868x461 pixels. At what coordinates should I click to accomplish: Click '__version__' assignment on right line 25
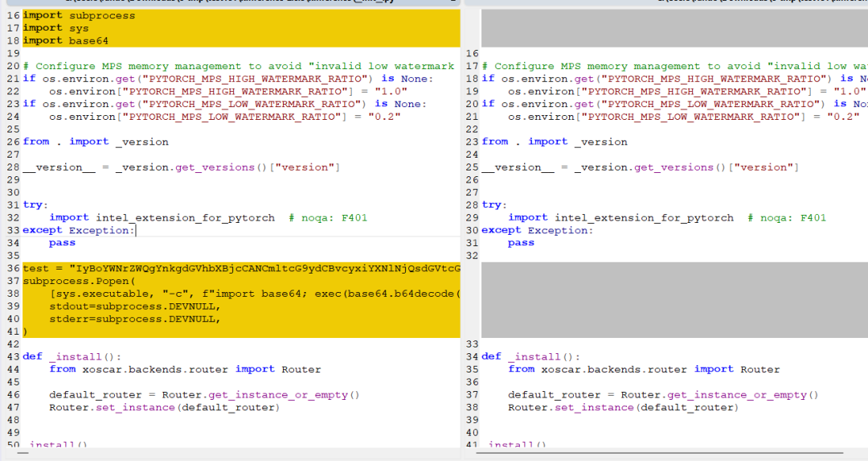(641, 167)
